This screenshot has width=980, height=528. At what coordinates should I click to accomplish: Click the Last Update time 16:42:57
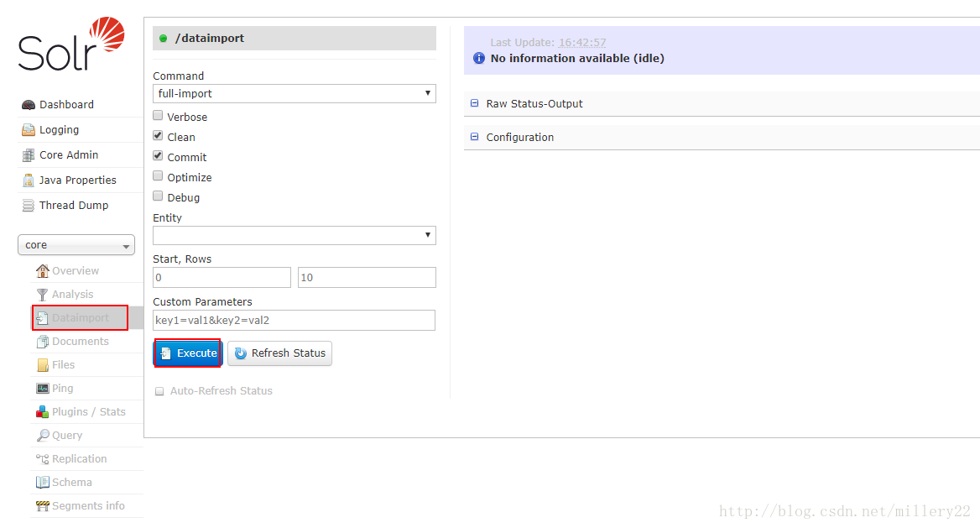coord(582,43)
